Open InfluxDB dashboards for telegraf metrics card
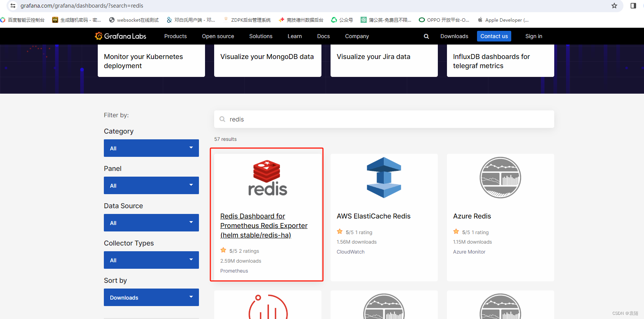The image size is (644, 319). [501, 61]
